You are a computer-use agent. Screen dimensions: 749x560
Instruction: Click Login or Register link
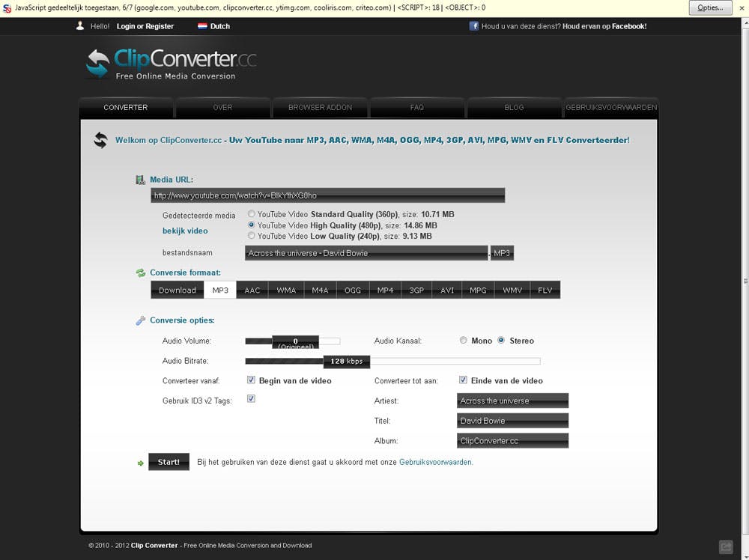145,26
